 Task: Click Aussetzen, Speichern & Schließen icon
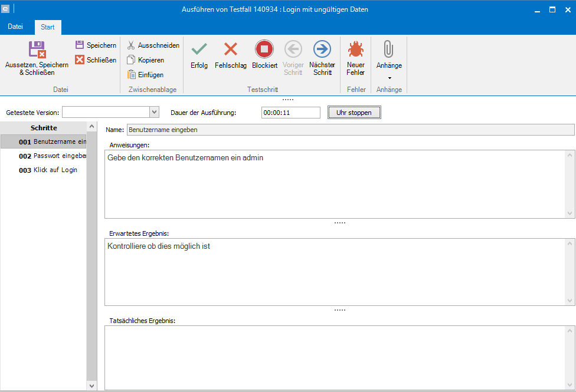point(37,50)
